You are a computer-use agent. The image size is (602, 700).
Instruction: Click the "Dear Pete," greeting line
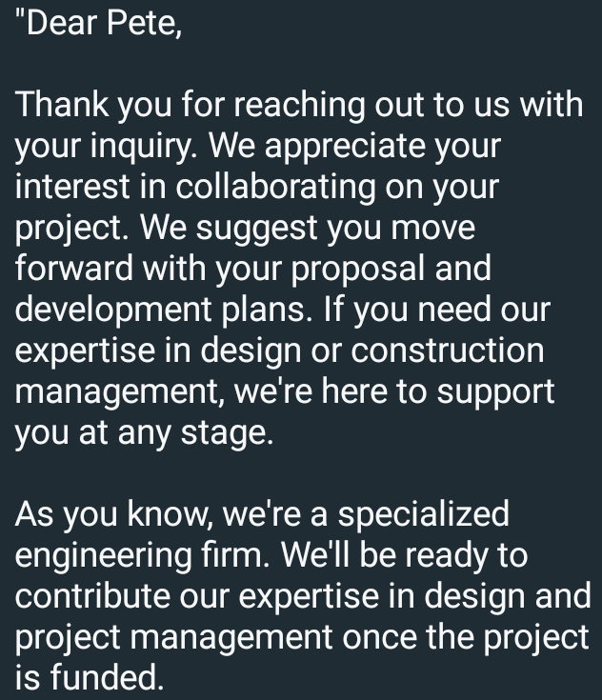(99, 23)
